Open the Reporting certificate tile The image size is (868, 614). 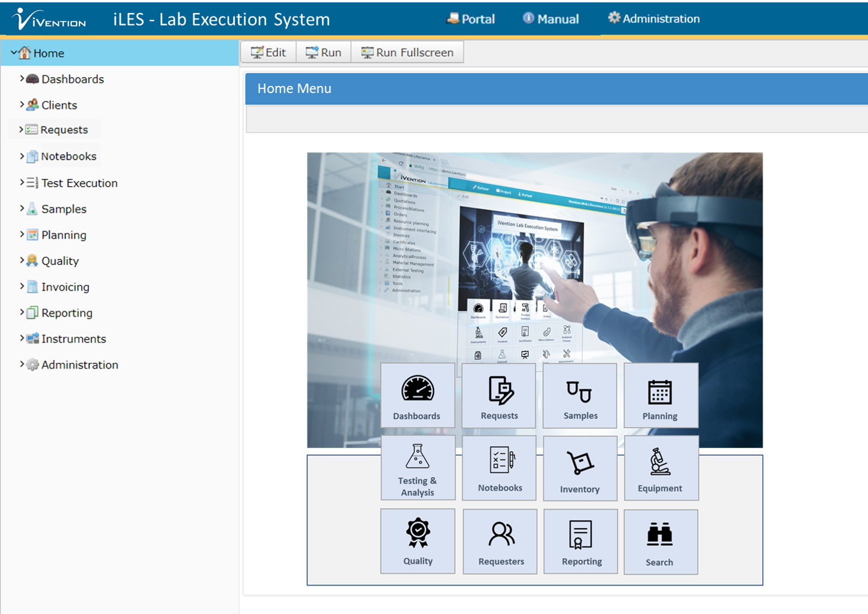pyautogui.click(x=580, y=541)
